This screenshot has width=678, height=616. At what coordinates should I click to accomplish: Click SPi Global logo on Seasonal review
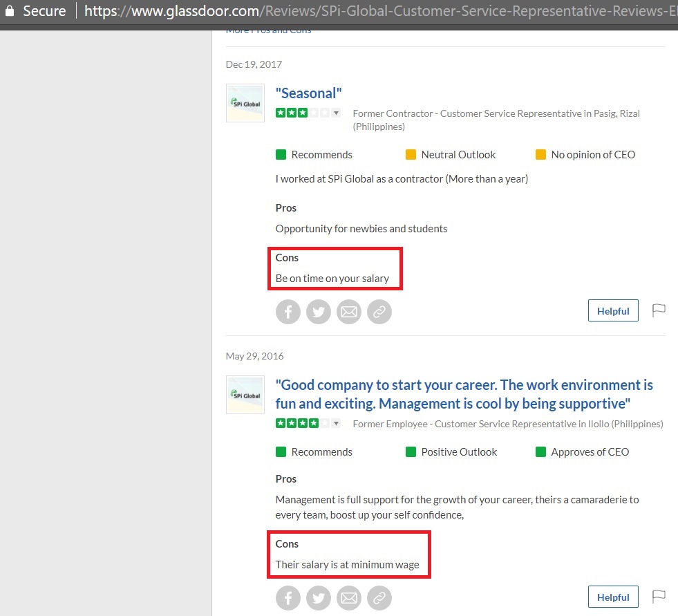click(x=245, y=103)
